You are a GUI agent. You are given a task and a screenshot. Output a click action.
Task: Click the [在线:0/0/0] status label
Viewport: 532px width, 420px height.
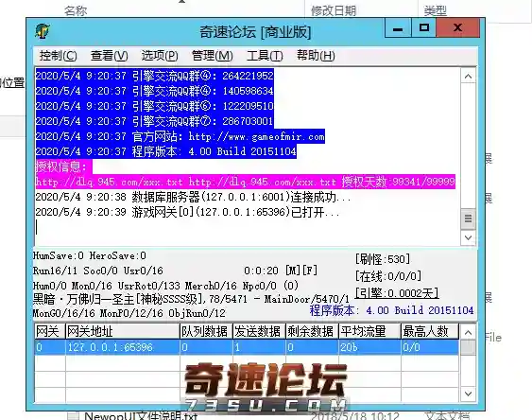tap(388, 276)
